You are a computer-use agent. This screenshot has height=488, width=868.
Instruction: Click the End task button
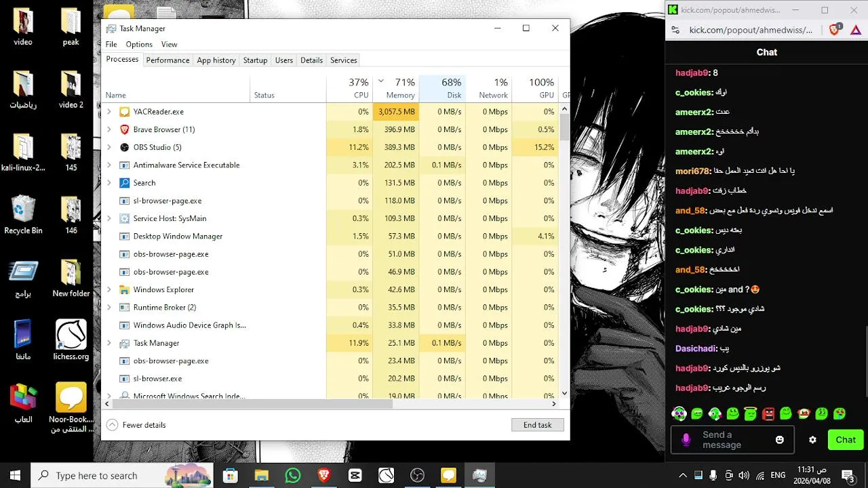pyautogui.click(x=538, y=425)
